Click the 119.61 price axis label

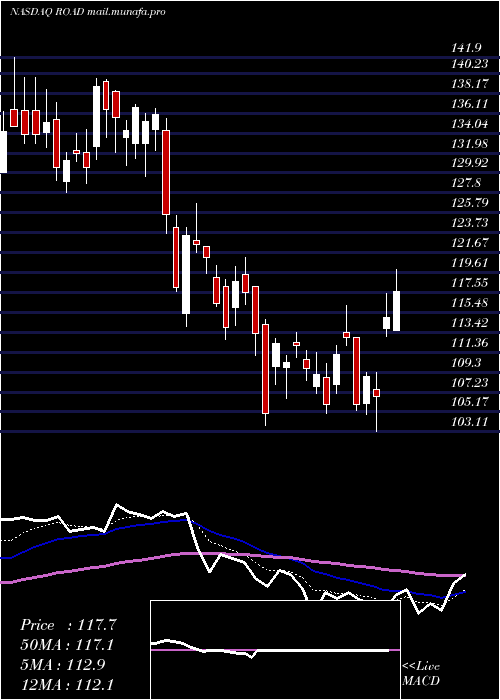[x=470, y=262]
